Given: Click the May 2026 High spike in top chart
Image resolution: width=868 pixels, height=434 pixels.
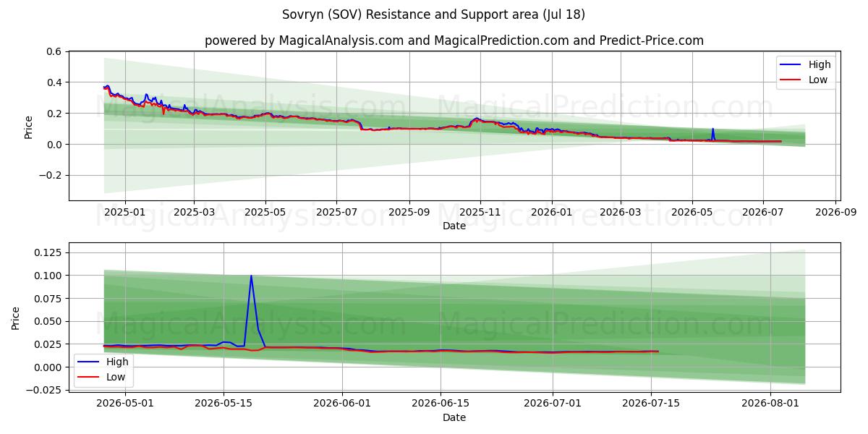Looking at the screenshot, I should [712, 129].
